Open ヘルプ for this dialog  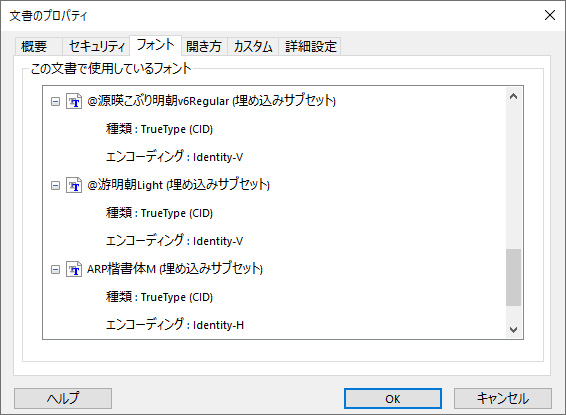click(63, 399)
